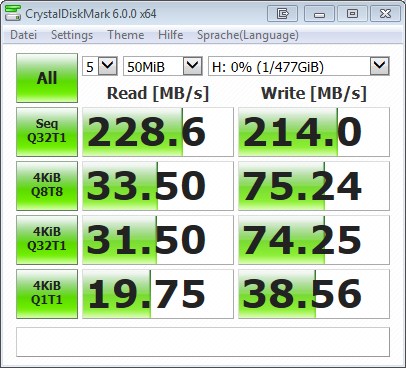
Task: Click the Read [MB/s] column header
Action: [x=158, y=93]
